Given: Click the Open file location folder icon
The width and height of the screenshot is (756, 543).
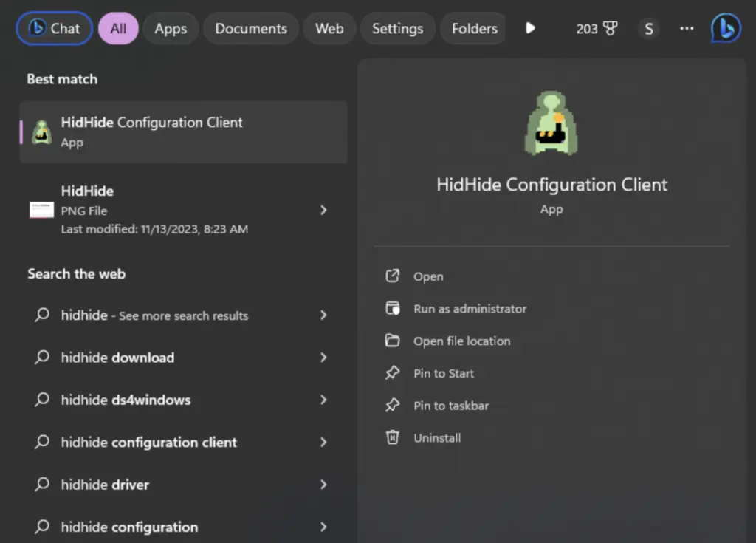Looking at the screenshot, I should (393, 341).
